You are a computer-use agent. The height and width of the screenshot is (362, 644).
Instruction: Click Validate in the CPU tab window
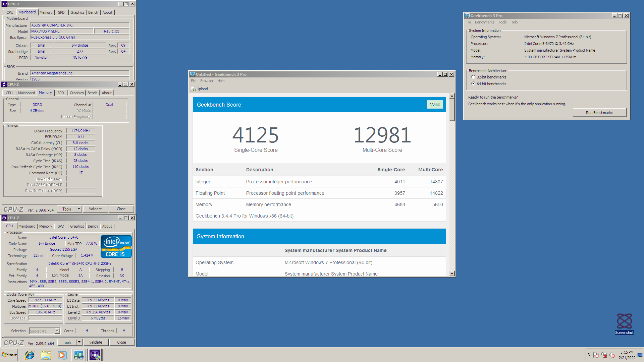point(96,342)
